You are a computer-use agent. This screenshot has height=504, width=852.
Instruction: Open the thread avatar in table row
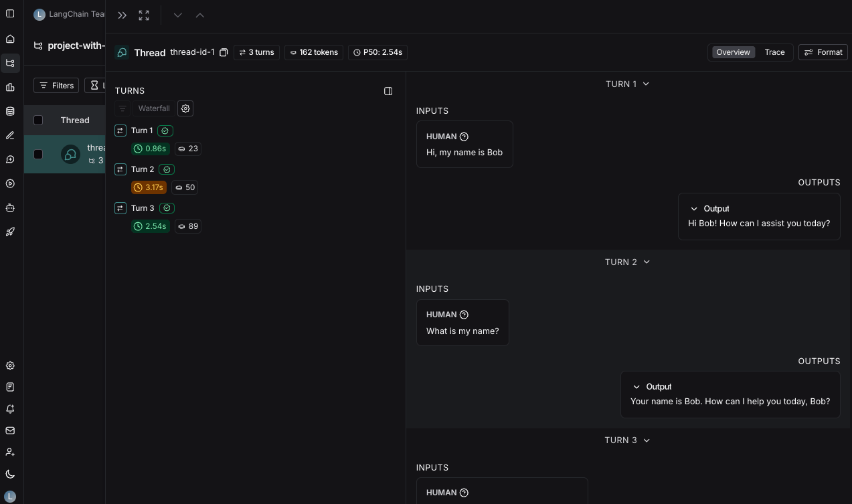[x=70, y=155]
